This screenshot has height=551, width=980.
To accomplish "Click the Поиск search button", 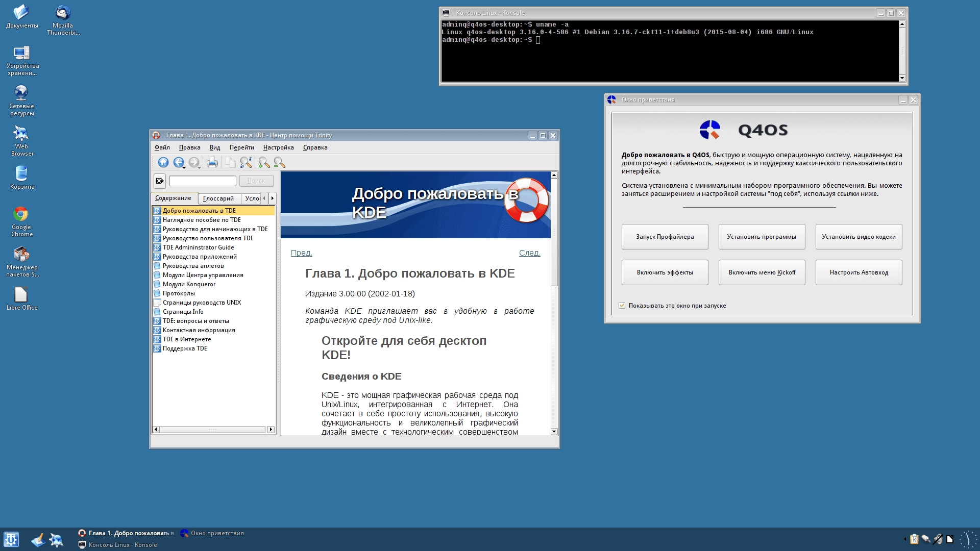I will (256, 181).
